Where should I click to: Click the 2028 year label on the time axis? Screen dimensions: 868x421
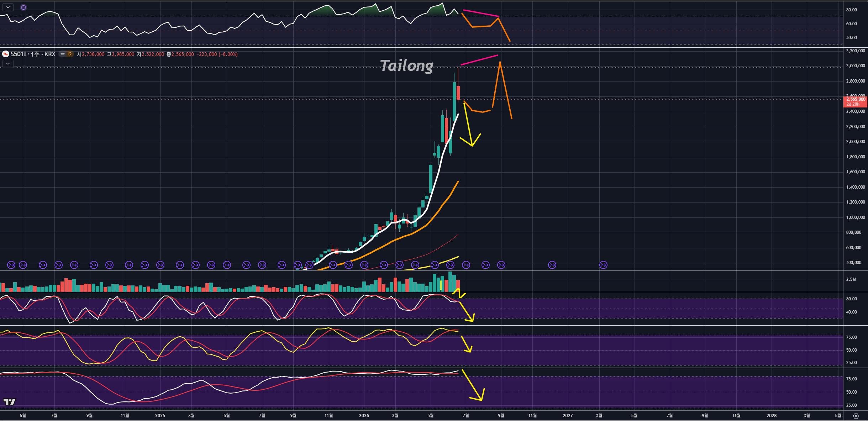tap(772, 416)
